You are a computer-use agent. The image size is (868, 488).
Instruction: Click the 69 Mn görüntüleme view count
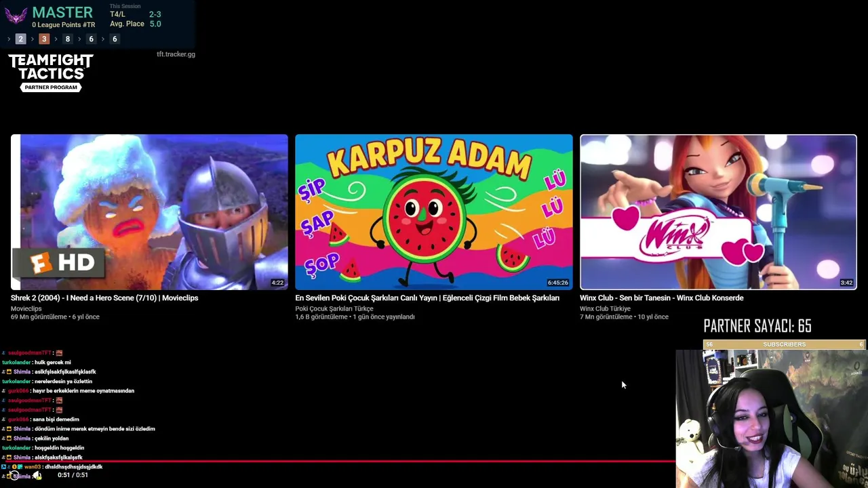[x=39, y=317]
